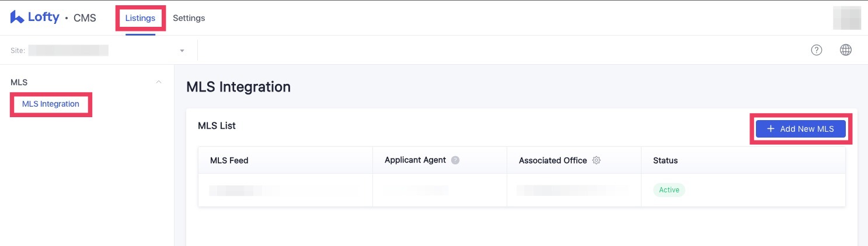Open Associated Office gear settings icon

pyautogui.click(x=597, y=160)
